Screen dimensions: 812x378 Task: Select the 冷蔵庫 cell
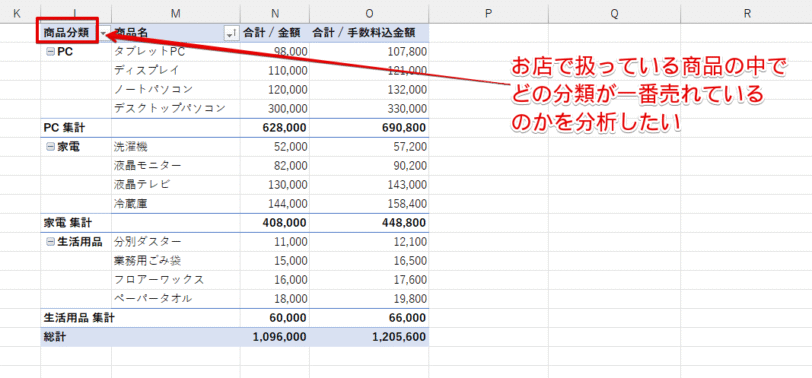[176, 204]
